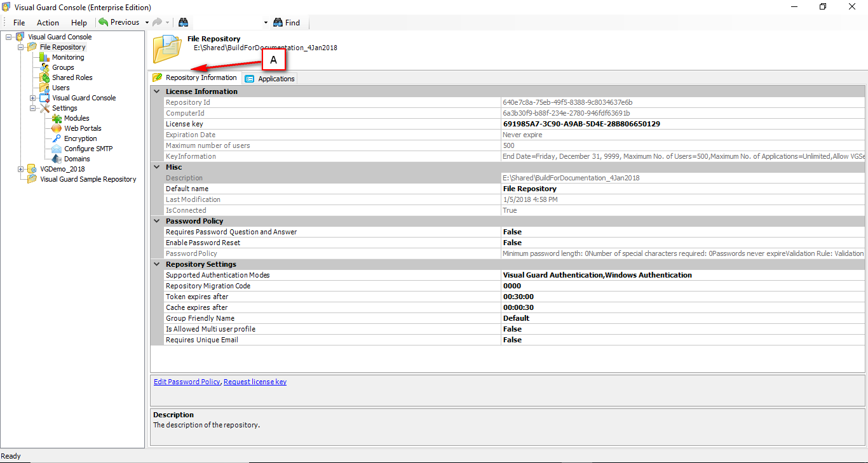Image resolution: width=868 pixels, height=463 pixels.
Task: Select the Repository Id row
Action: [x=515, y=102]
